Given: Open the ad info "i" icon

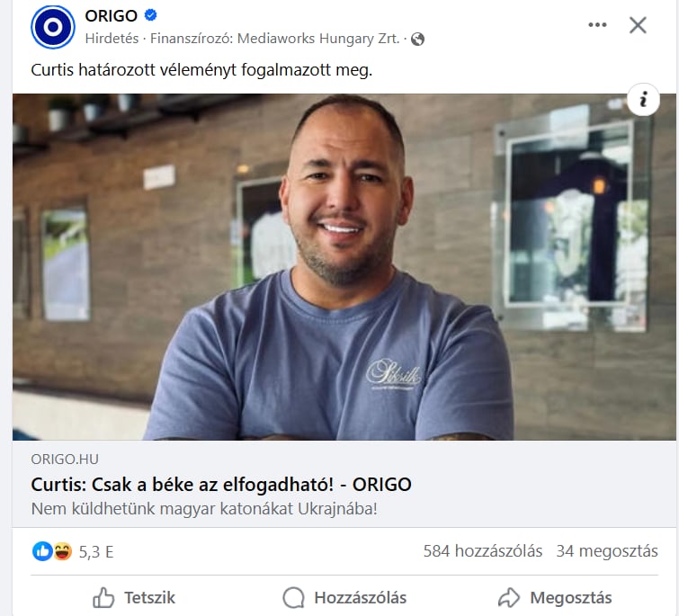Looking at the screenshot, I should coord(644,100).
